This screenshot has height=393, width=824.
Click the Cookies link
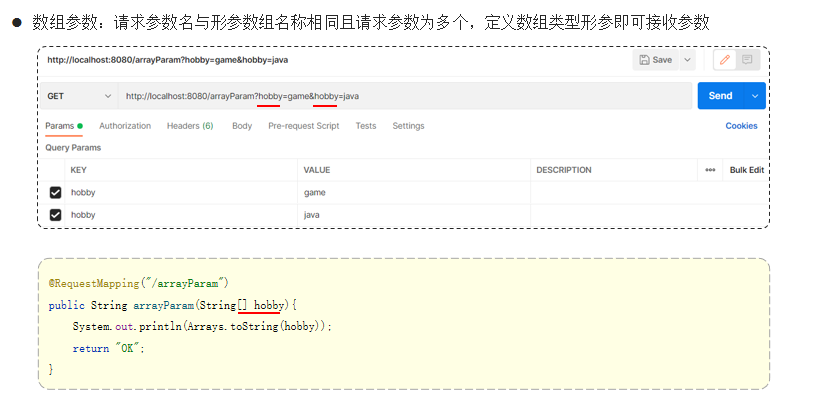(741, 126)
